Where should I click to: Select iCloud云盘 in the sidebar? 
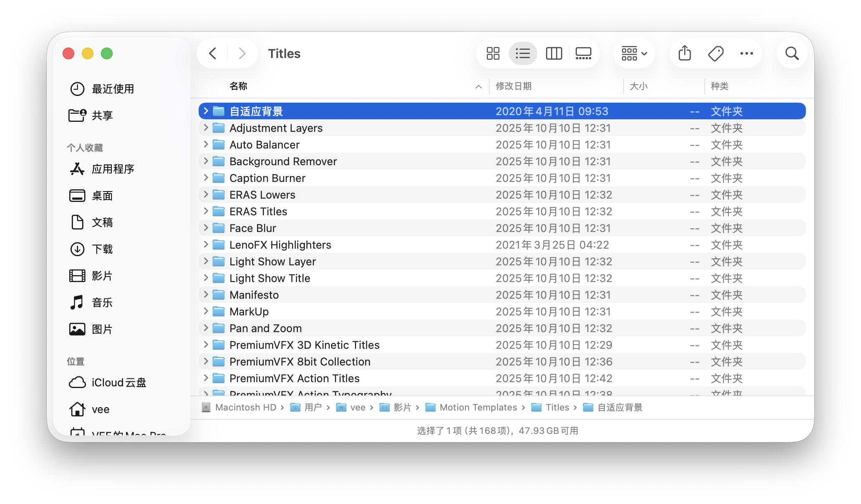[118, 383]
